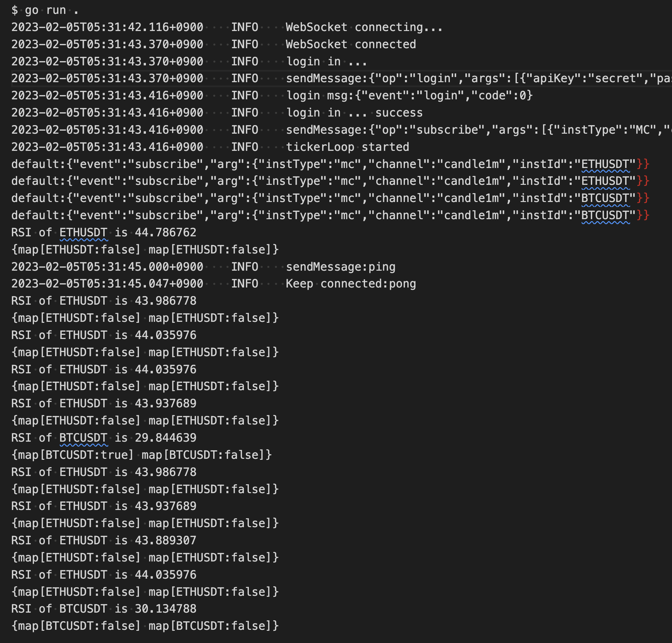Click the "WebSocket connecting..." log message
This screenshot has width=672, height=643.
364,27
